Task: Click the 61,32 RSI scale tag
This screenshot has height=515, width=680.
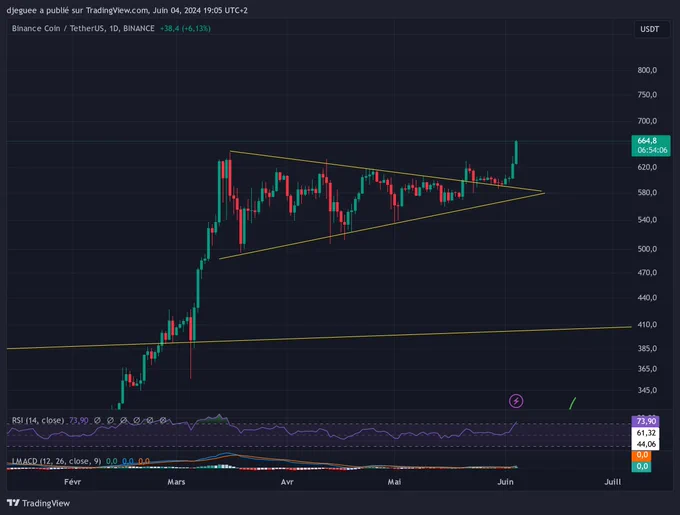Action: (x=646, y=433)
